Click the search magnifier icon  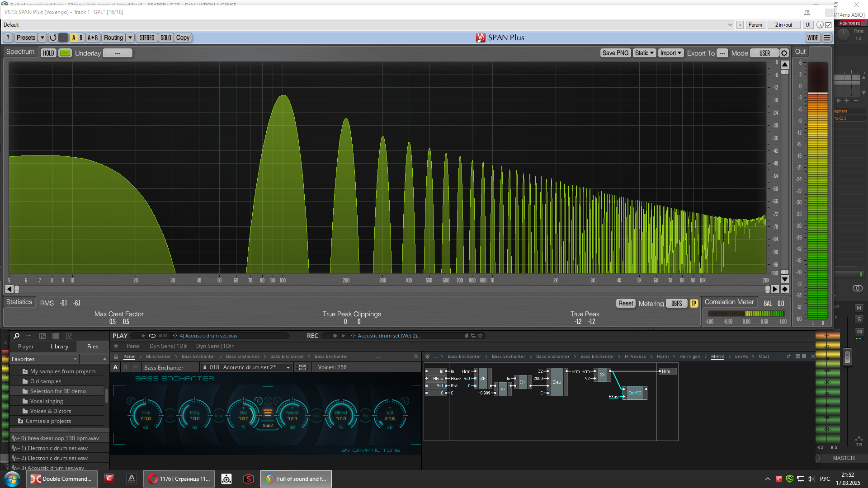[x=17, y=336]
